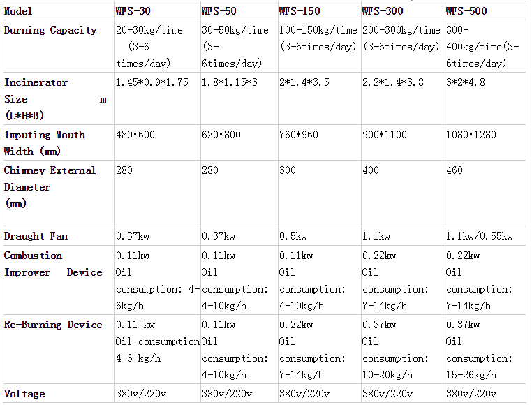Select the Draught Fan row label

pos(34,236)
